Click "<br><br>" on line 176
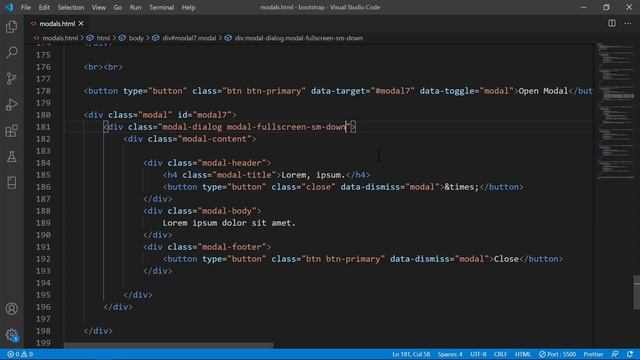Screen dimensions: 640x360 (103, 67)
